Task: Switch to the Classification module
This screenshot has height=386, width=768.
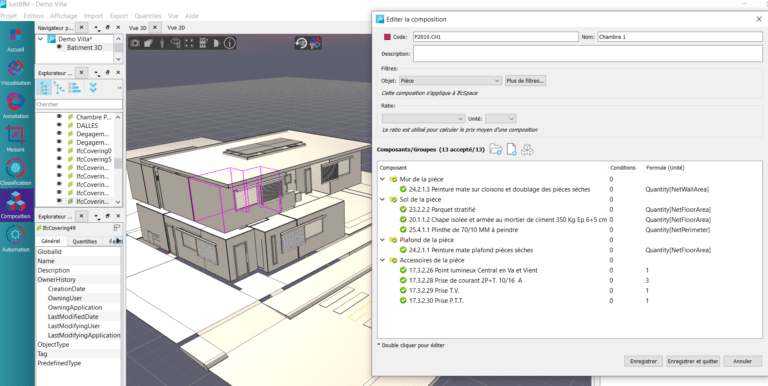Action: coord(16,172)
